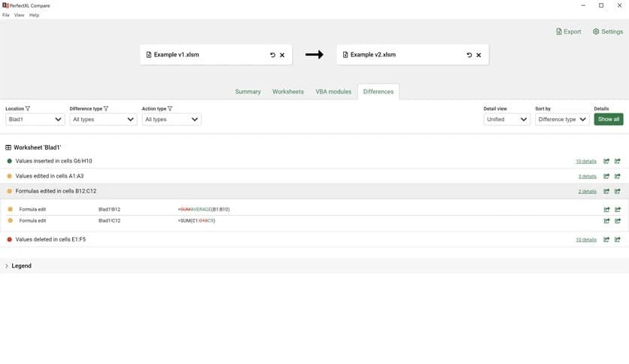
Task: Click the Location filter funnel icon
Action: click(28, 108)
